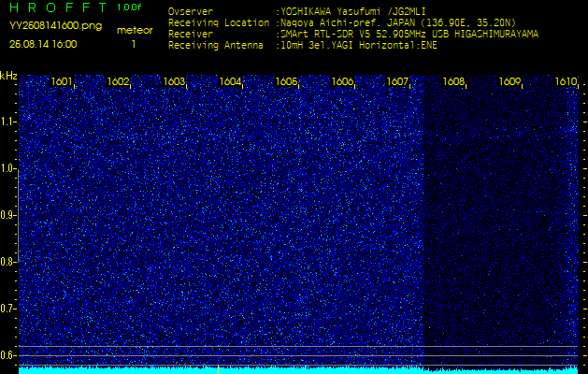The width and height of the screenshot is (588, 374).
Task: Click the 1.0 frequency axis label
Action: pos(8,169)
